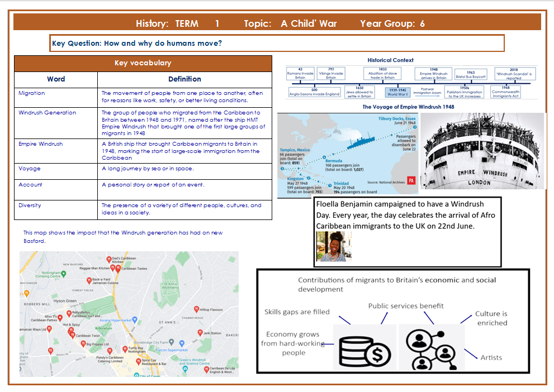Screen dimensions: 554x392
Task: Click the Tilbury Docks, Essex map label
Action: [397, 118]
